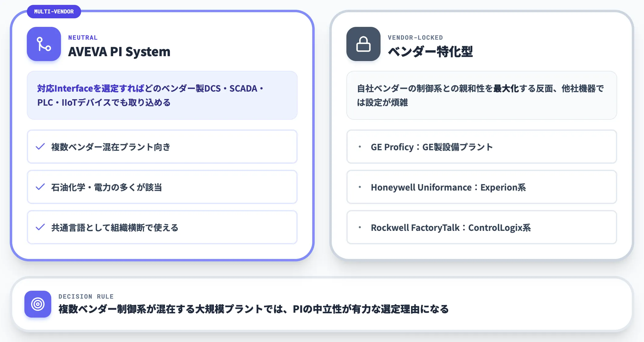Click the AVEVA PI System heading
Image resolution: width=644 pixels, height=342 pixels.
[x=119, y=52]
